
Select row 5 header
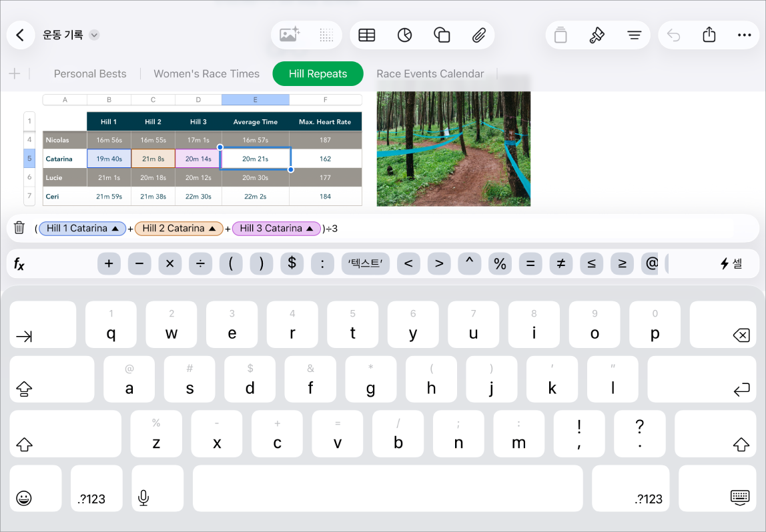point(29,159)
